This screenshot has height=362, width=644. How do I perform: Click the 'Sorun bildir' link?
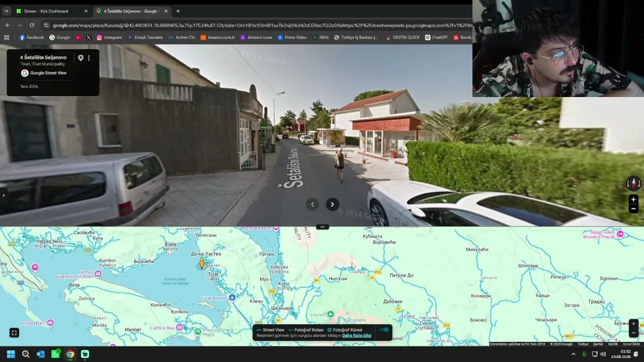631,344
